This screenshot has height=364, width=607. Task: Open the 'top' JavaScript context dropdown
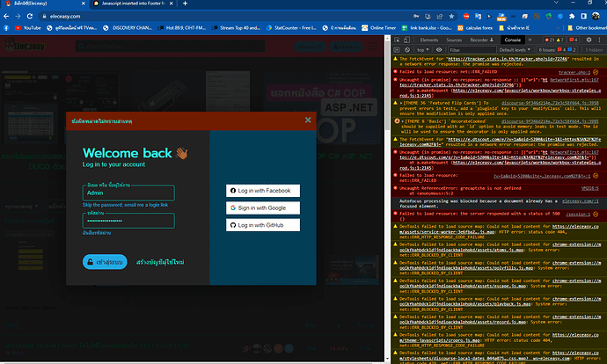[423, 50]
